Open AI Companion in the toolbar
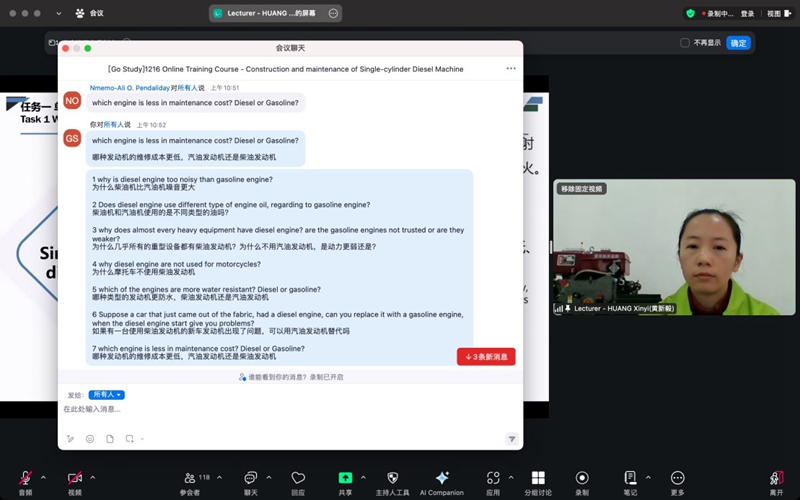 (x=441, y=478)
